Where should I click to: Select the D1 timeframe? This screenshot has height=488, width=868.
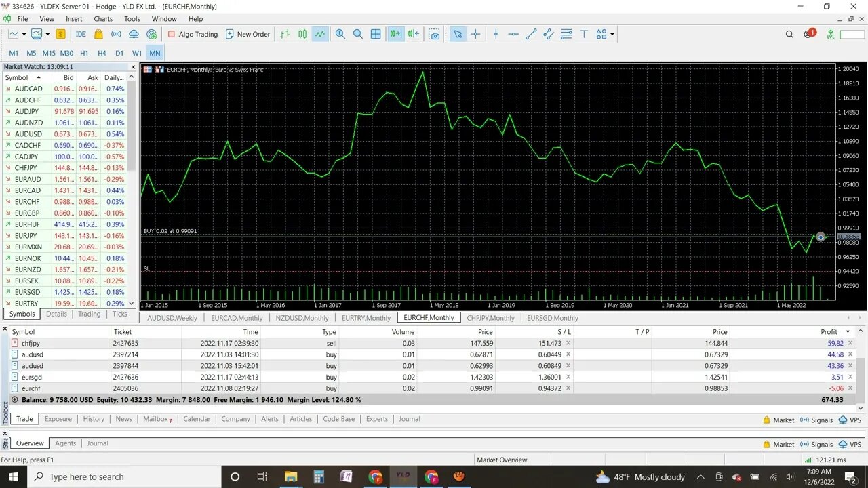pos(119,53)
